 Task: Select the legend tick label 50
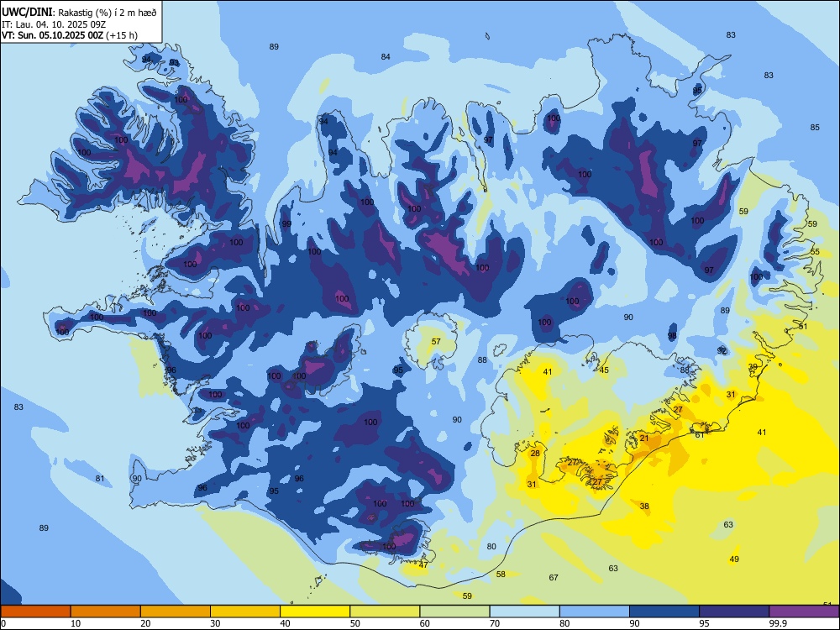click(355, 623)
